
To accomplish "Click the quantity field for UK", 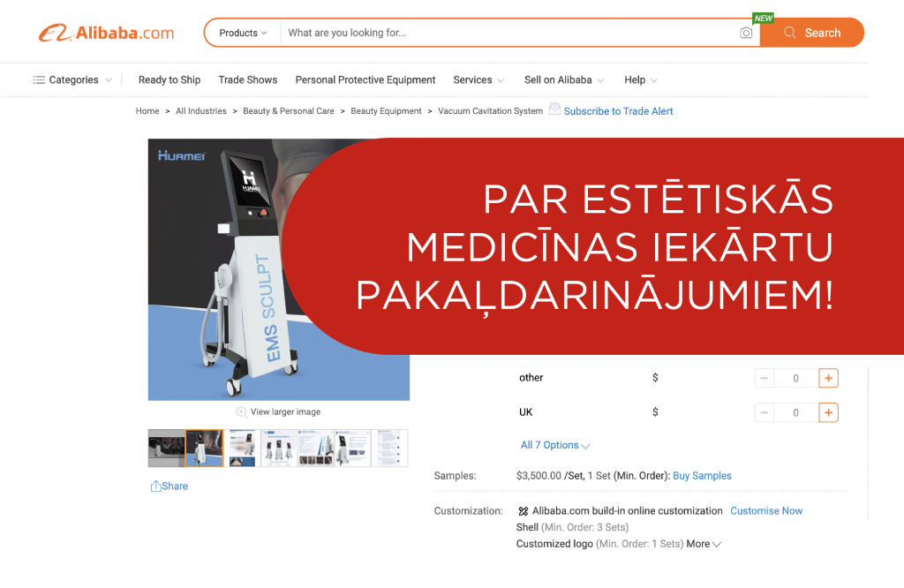I will 796,413.
